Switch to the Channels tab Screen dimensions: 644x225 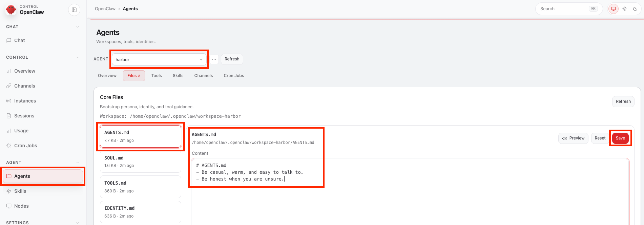click(x=203, y=76)
